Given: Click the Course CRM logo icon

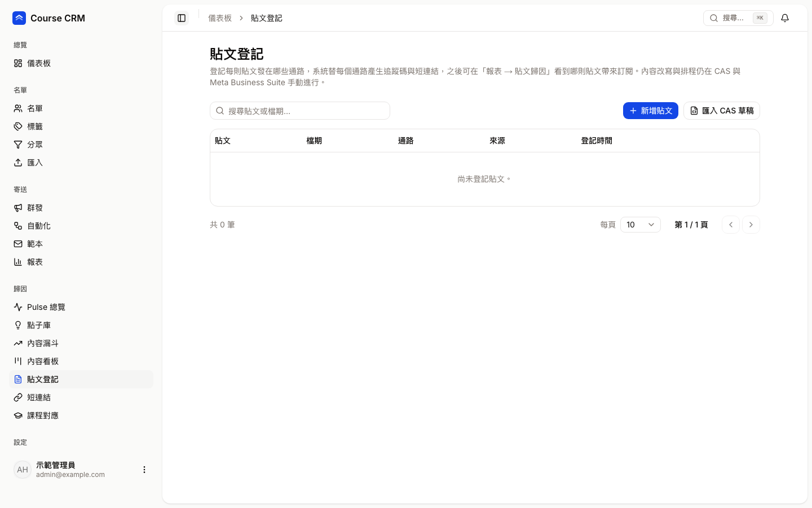Looking at the screenshot, I should 19,18.
